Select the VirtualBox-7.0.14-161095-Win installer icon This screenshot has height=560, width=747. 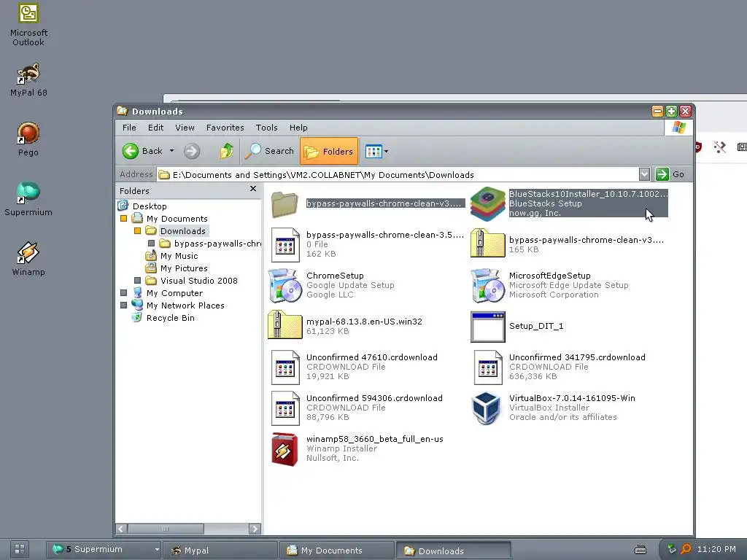[486, 408]
